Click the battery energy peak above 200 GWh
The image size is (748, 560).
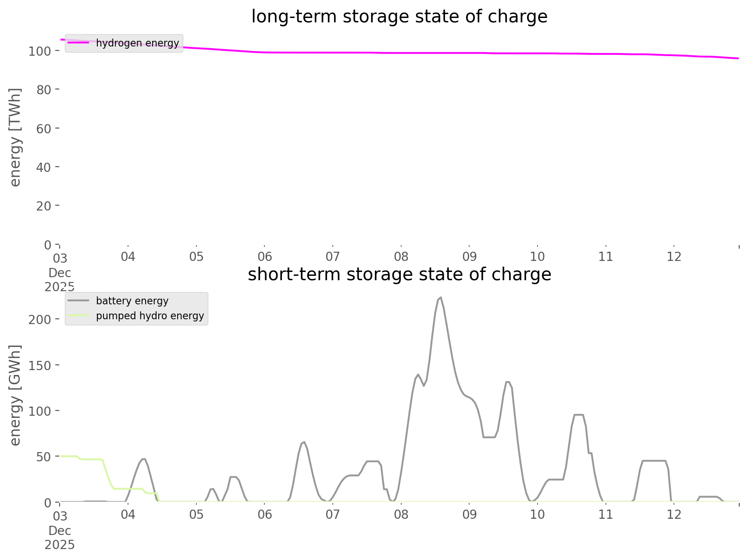440,298
